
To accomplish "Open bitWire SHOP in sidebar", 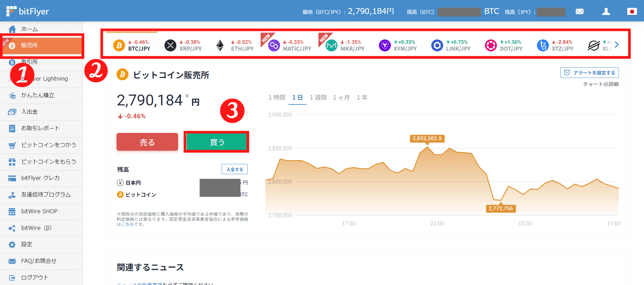I will tap(41, 212).
